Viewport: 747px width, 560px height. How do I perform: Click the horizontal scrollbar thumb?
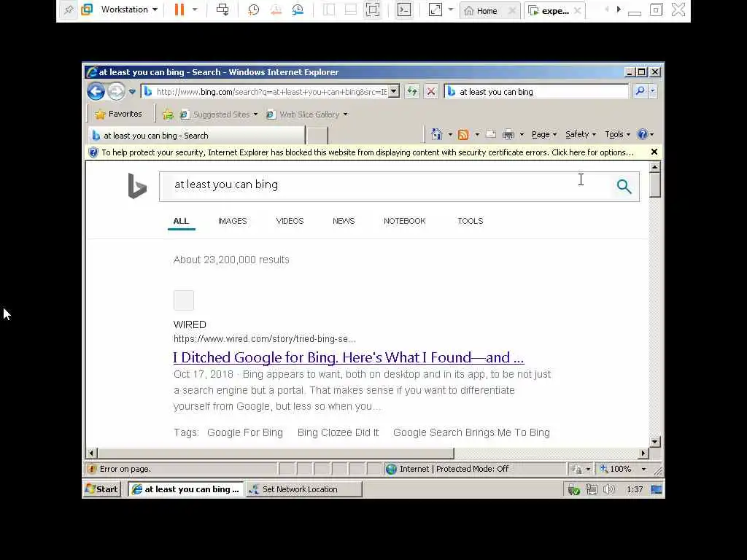(x=276, y=454)
